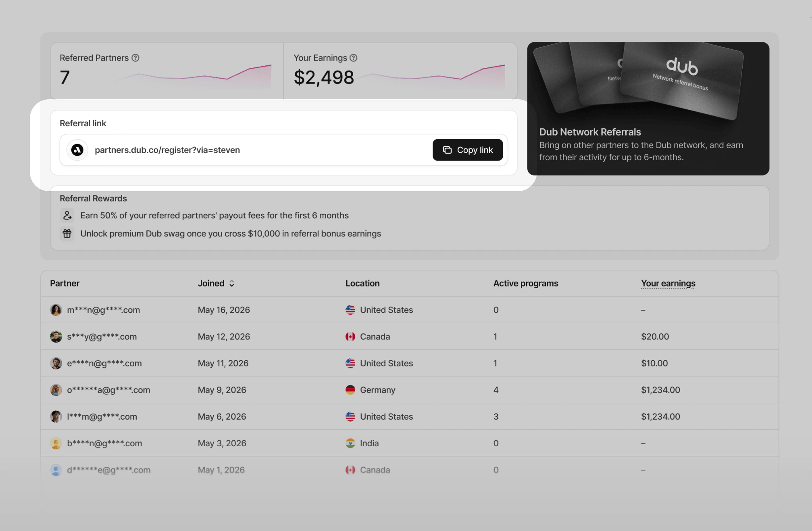Select partner s***y@g****.com
Image resolution: width=812 pixels, height=531 pixels.
pyautogui.click(x=102, y=337)
